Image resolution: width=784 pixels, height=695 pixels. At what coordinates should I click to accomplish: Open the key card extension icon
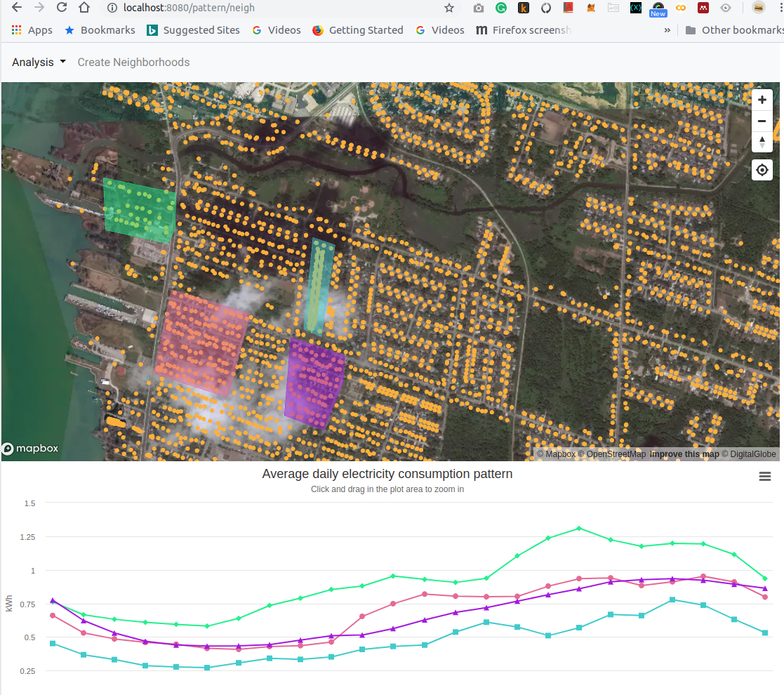tap(613, 8)
